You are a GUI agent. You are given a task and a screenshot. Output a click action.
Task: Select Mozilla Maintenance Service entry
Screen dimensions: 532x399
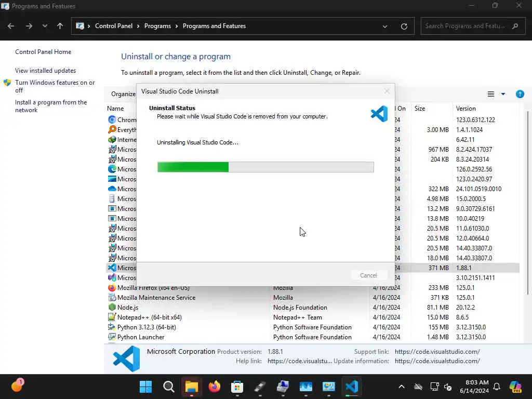point(156,298)
